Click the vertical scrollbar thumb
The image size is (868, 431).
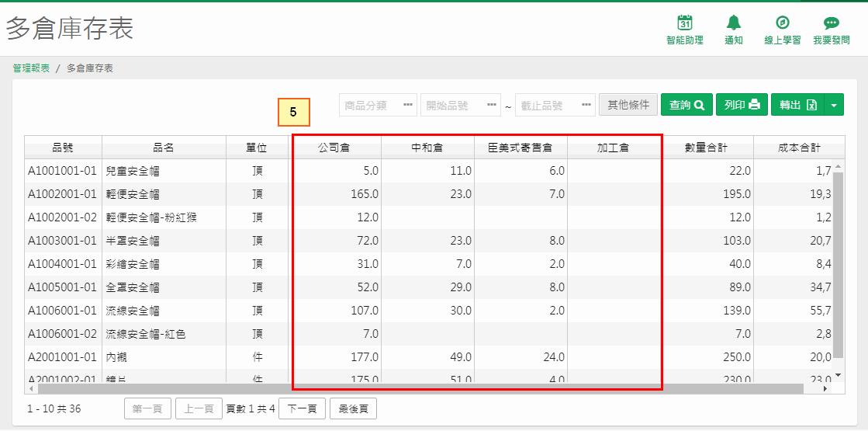838,265
